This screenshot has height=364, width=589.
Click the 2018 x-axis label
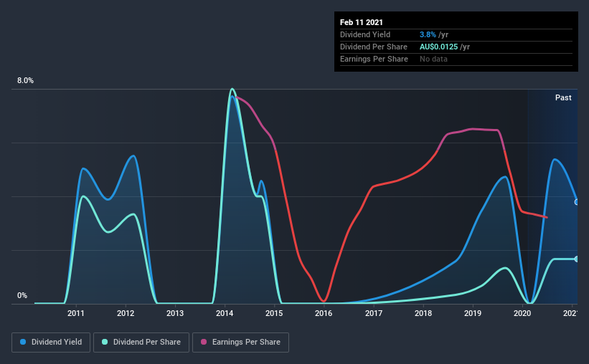point(423,313)
